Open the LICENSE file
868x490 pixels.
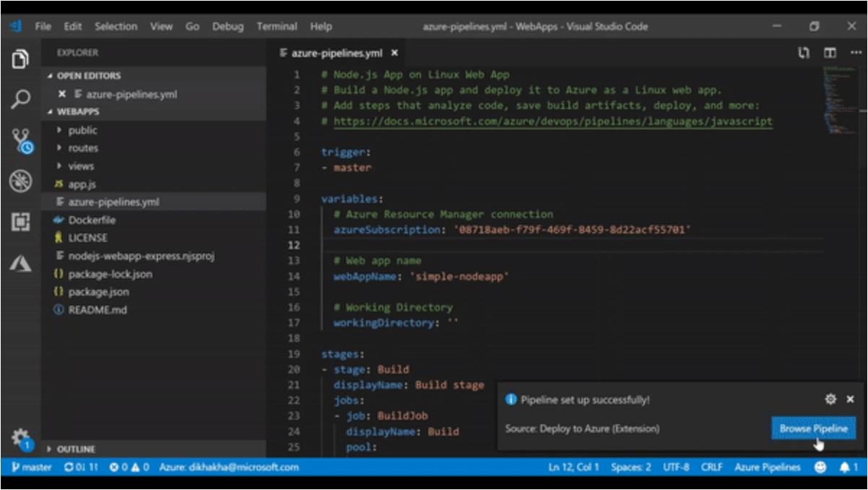click(x=87, y=238)
